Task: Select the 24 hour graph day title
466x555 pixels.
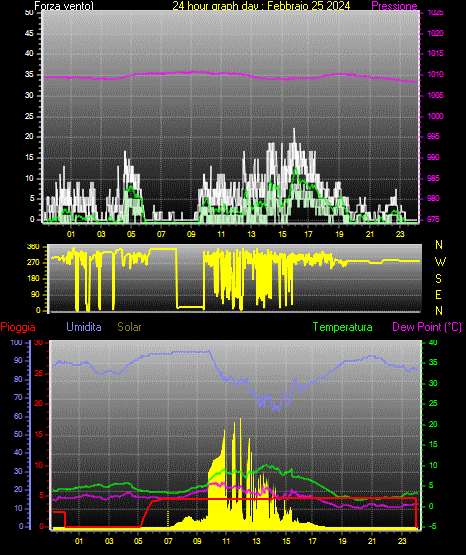Action: click(261, 6)
